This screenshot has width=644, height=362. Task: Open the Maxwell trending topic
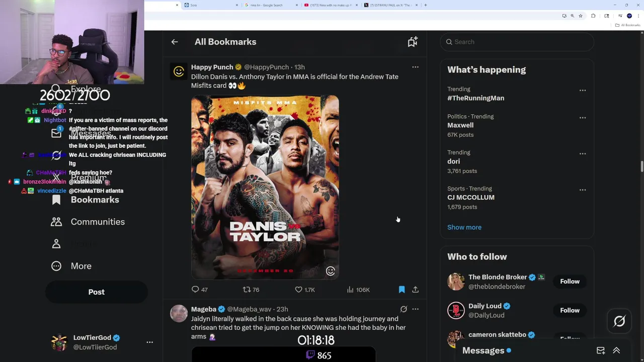460,125
